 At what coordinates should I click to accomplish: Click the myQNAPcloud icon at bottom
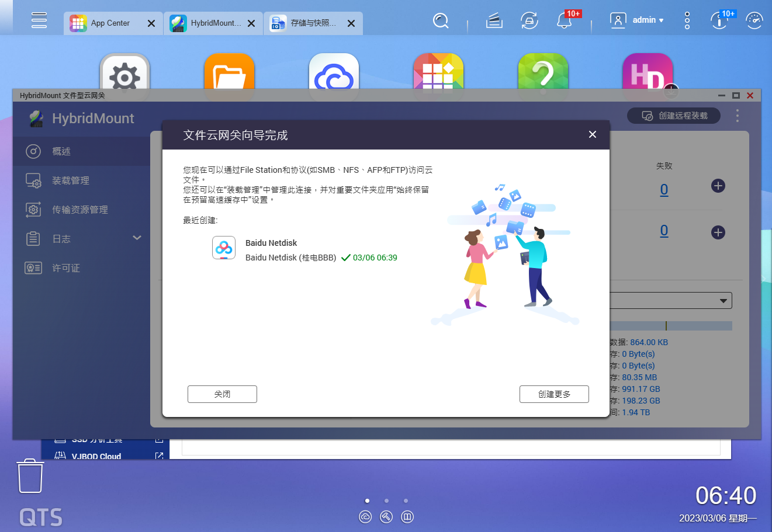point(365,517)
